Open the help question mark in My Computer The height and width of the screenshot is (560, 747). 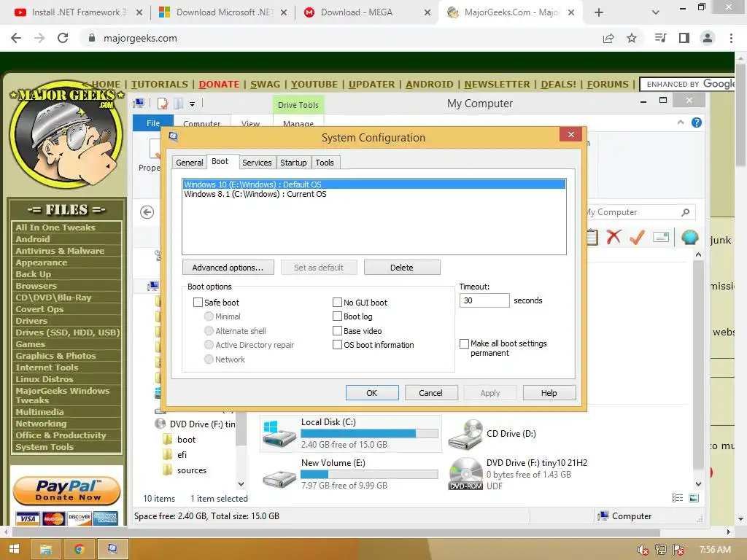[697, 122]
